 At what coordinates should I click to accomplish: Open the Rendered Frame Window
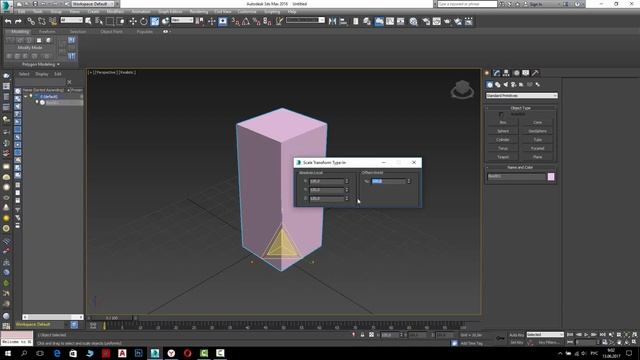pyautogui.click(x=436, y=21)
